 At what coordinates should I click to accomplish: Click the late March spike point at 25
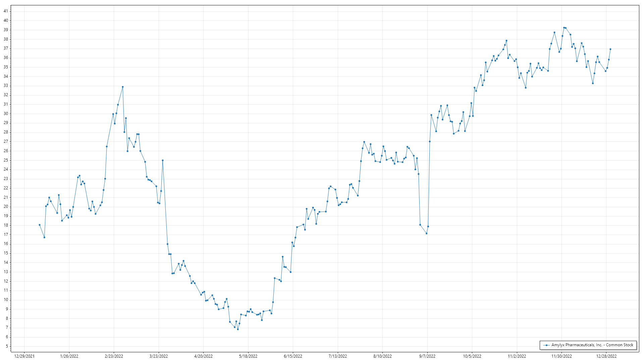click(163, 160)
